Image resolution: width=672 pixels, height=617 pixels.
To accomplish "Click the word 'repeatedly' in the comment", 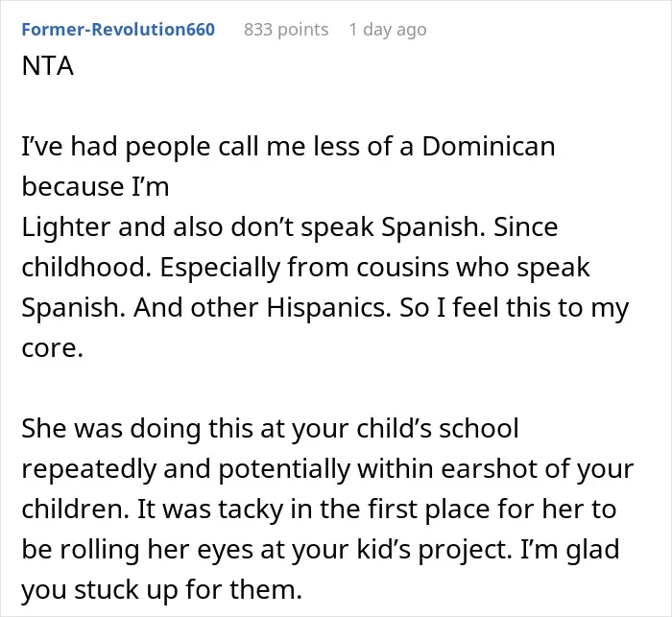I will tap(88, 468).
